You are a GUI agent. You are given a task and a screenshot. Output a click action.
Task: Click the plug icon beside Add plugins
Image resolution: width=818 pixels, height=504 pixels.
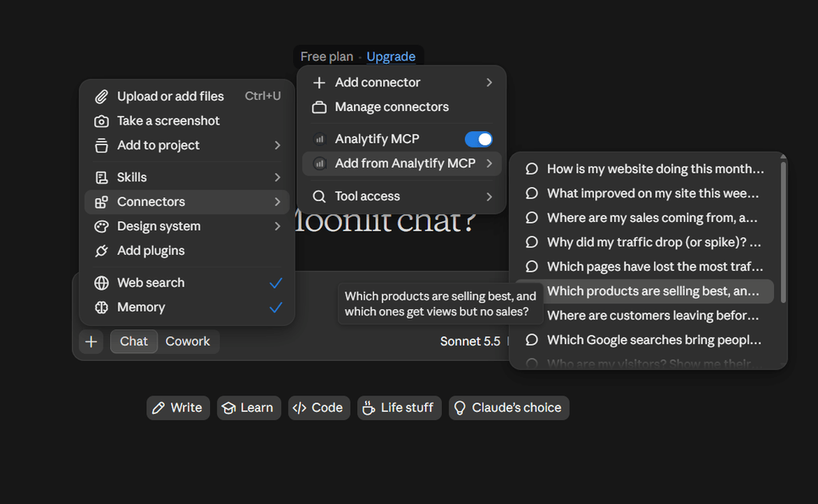[101, 251]
